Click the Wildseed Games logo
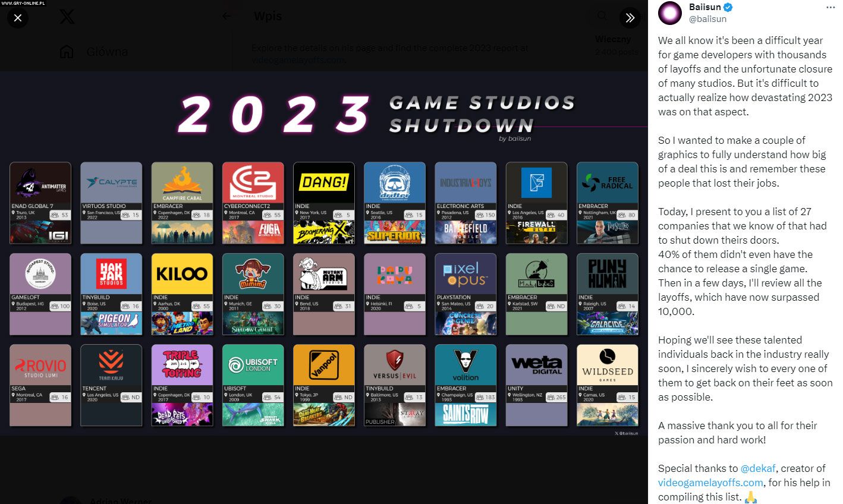 pos(608,365)
